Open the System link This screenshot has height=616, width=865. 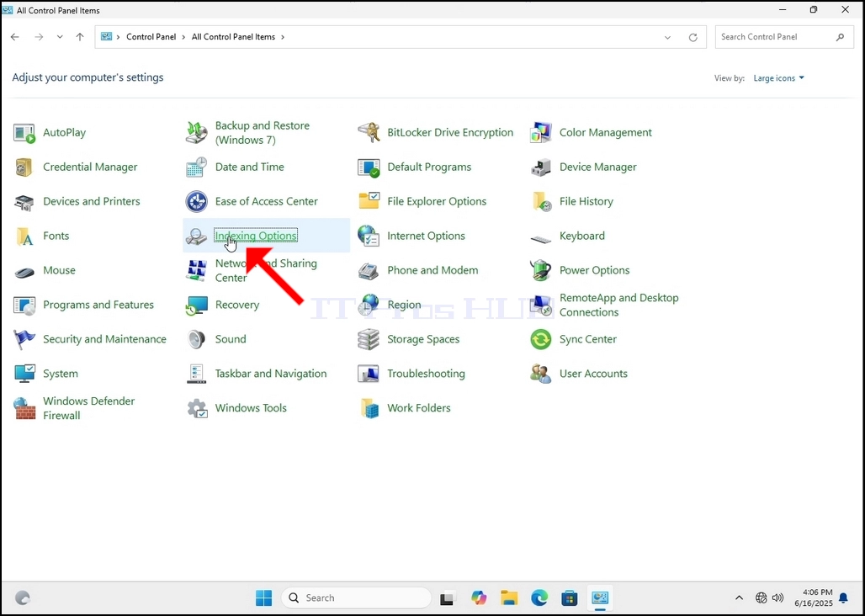point(60,374)
